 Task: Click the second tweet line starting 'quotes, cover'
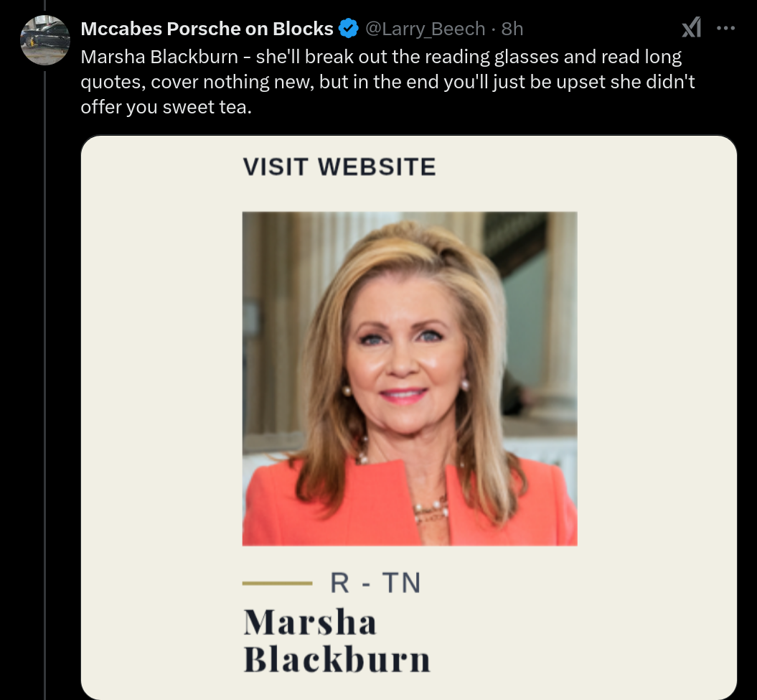pos(387,82)
